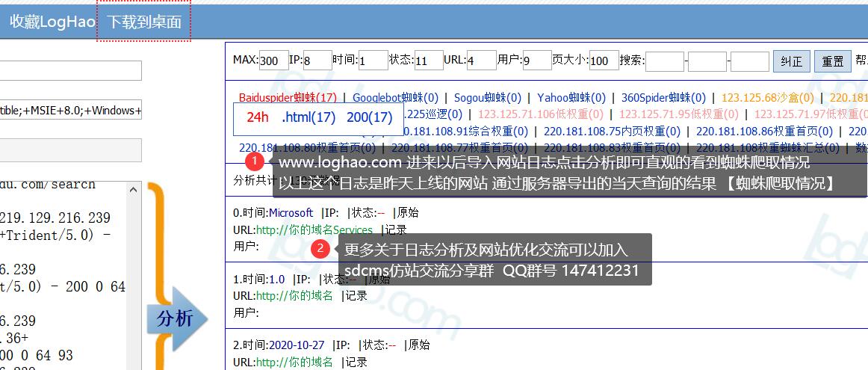The image size is (868, 370).
Task: Click the .html(17) filter link
Action: 308,117
